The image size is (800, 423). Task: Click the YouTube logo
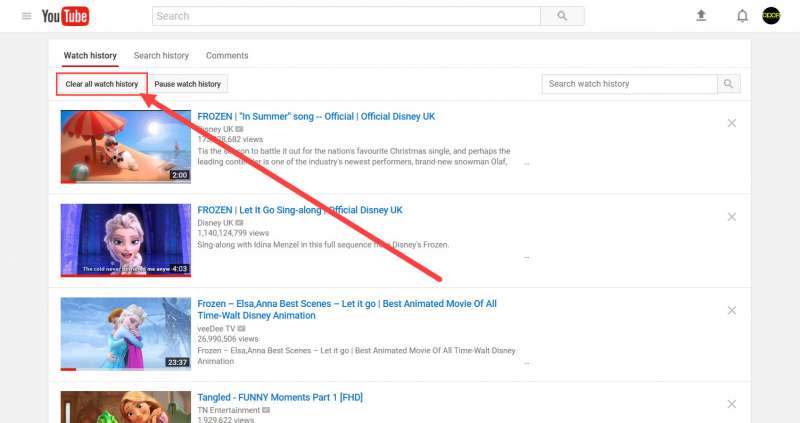click(x=65, y=16)
